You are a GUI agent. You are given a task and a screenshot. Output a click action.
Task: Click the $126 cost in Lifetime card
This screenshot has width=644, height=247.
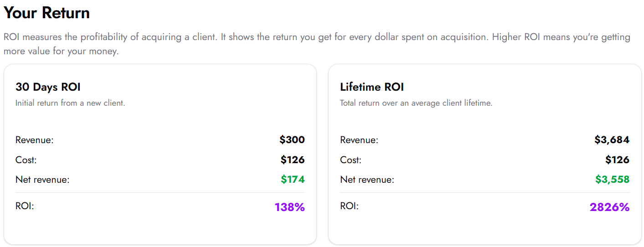click(617, 160)
